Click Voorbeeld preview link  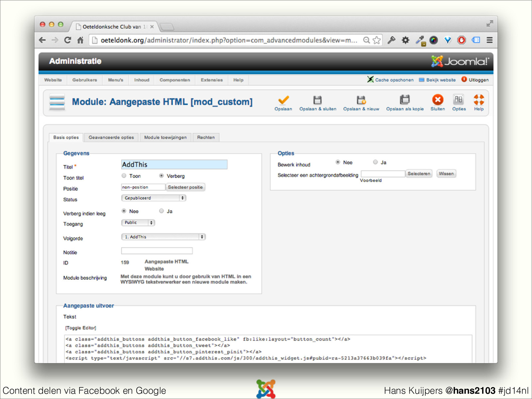tap(371, 180)
